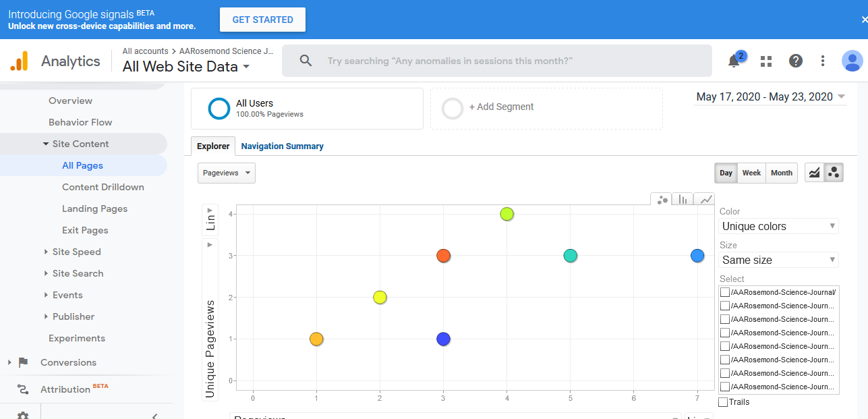Switch to line chart view icon

coord(815,173)
